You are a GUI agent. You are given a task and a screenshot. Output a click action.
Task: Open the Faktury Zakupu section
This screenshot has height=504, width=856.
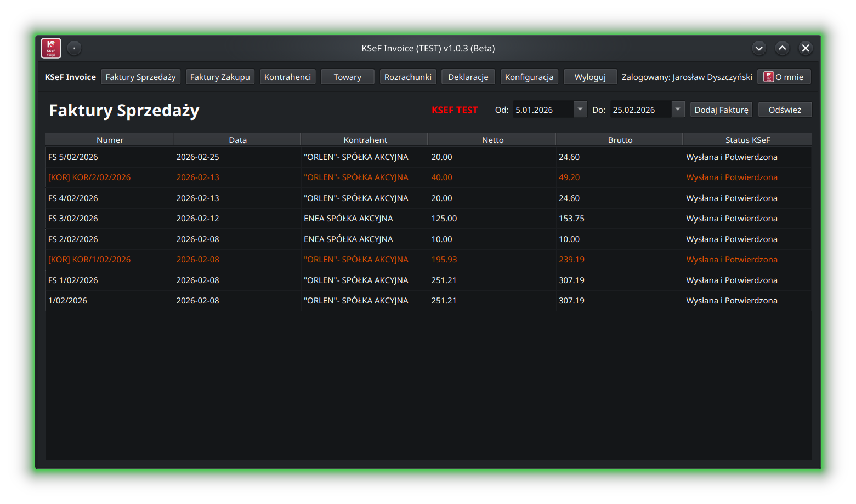pos(220,77)
